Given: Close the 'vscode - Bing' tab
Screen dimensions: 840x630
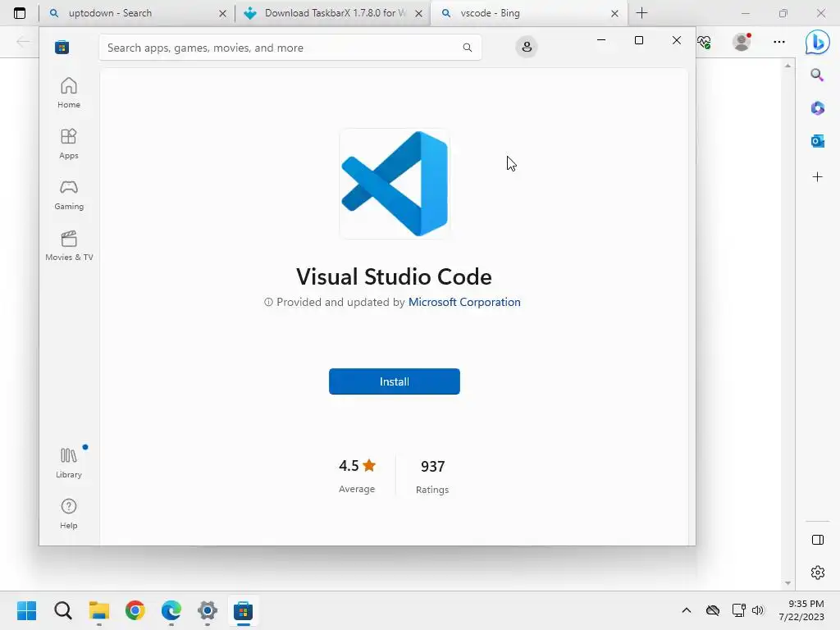Looking at the screenshot, I should 614,13.
